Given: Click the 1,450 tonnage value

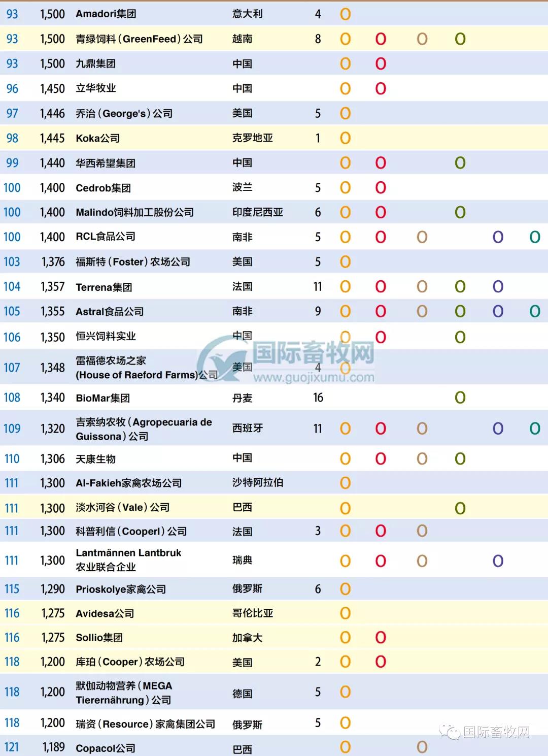Looking at the screenshot, I should [53, 89].
